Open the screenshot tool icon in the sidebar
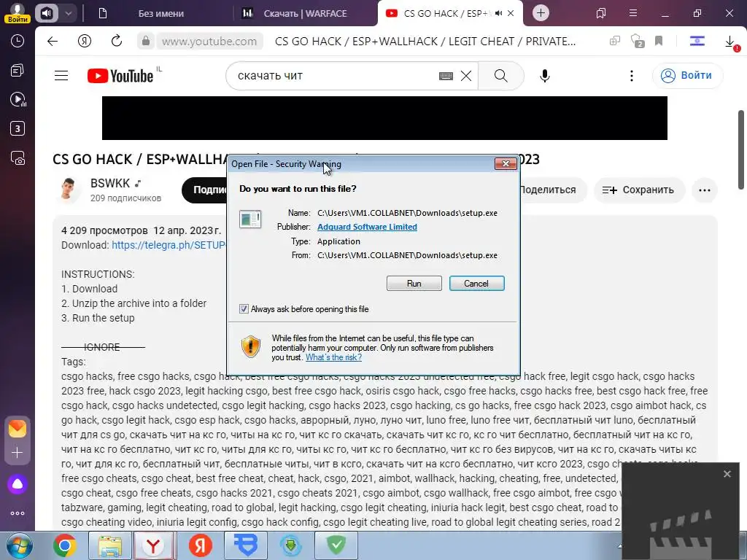The image size is (747, 560). 18,158
